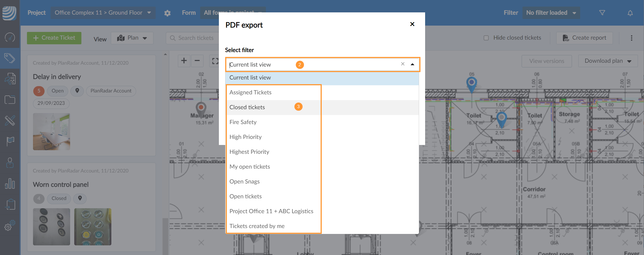The height and width of the screenshot is (255, 644).
Task: Collapse the Select filter dropdown arrow
Action: click(x=412, y=64)
